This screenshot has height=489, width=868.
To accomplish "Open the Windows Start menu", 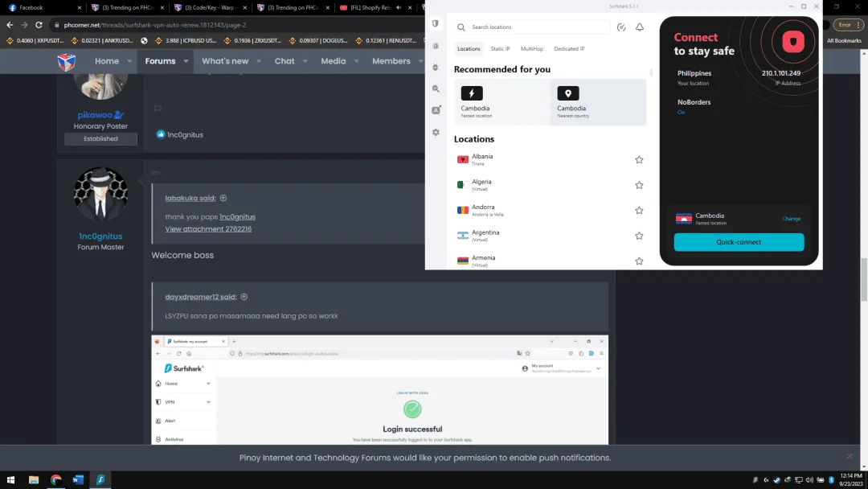I will coord(10,480).
